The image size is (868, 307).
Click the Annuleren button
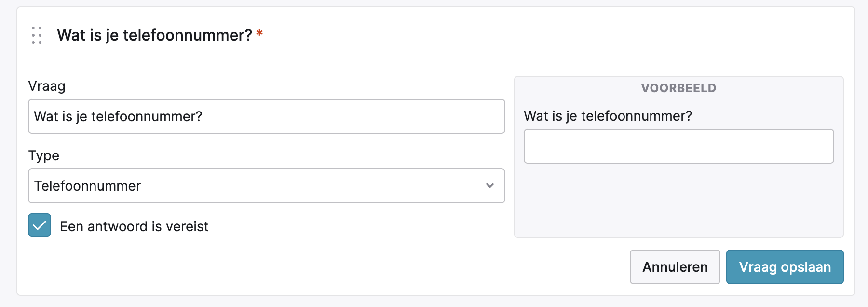(x=675, y=267)
